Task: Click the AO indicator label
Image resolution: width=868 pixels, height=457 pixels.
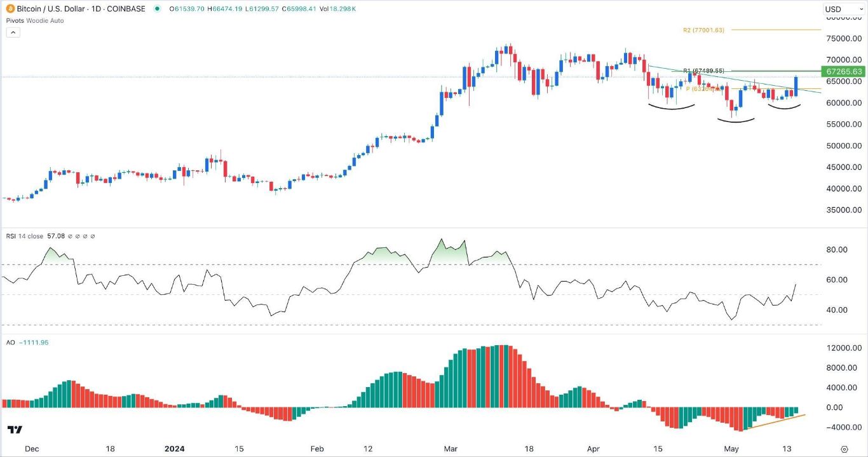Action: 10,343
